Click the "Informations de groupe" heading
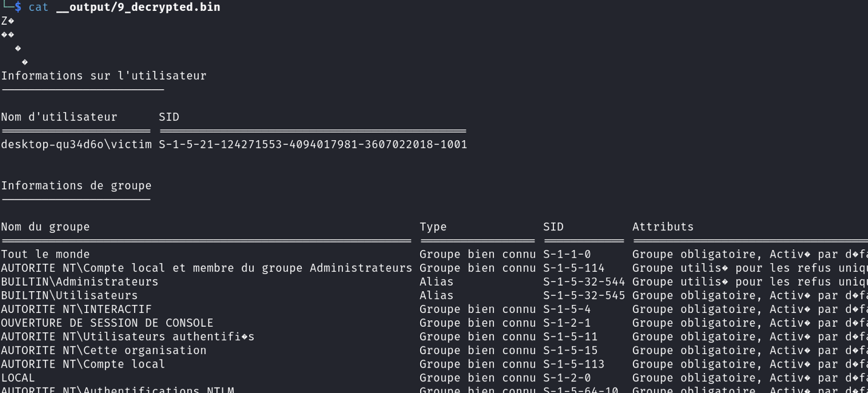The height and width of the screenshot is (393, 868). coord(76,186)
